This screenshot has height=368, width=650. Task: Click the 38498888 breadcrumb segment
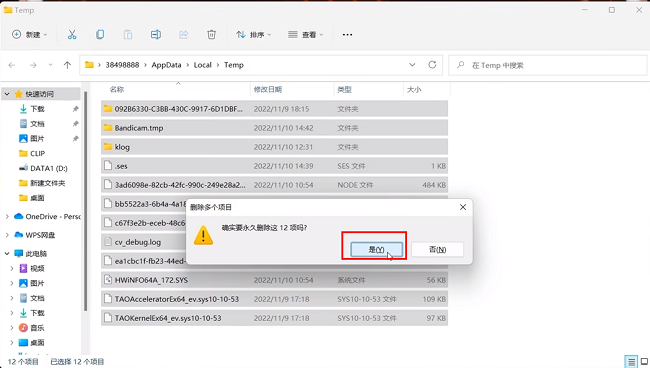click(122, 65)
